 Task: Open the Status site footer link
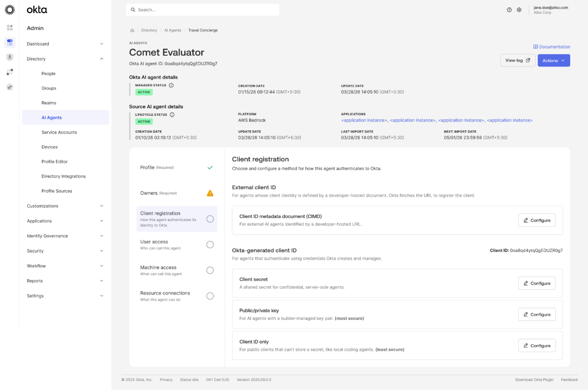point(189,380)
